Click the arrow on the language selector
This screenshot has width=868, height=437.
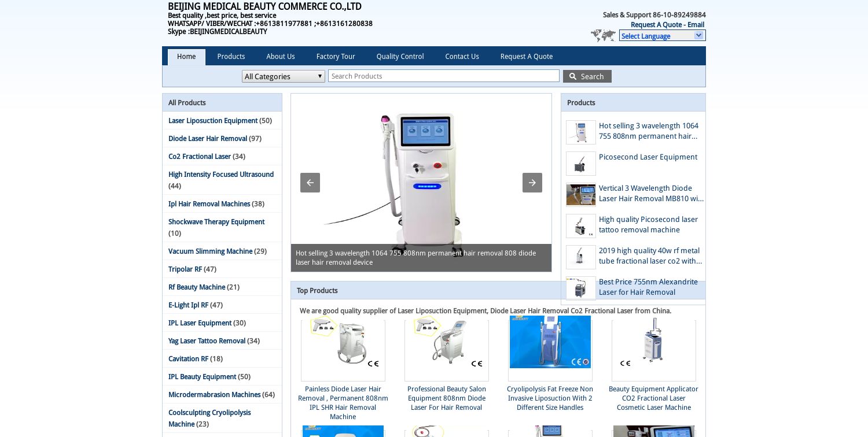pos(699,35)
